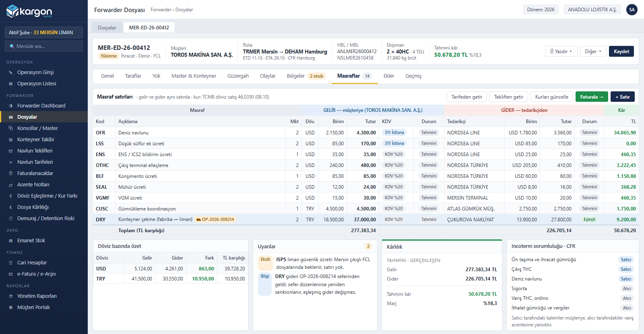Open the SA user avatar menu
The width and height of the screenshot is (644, 334).
coord(632,10)
